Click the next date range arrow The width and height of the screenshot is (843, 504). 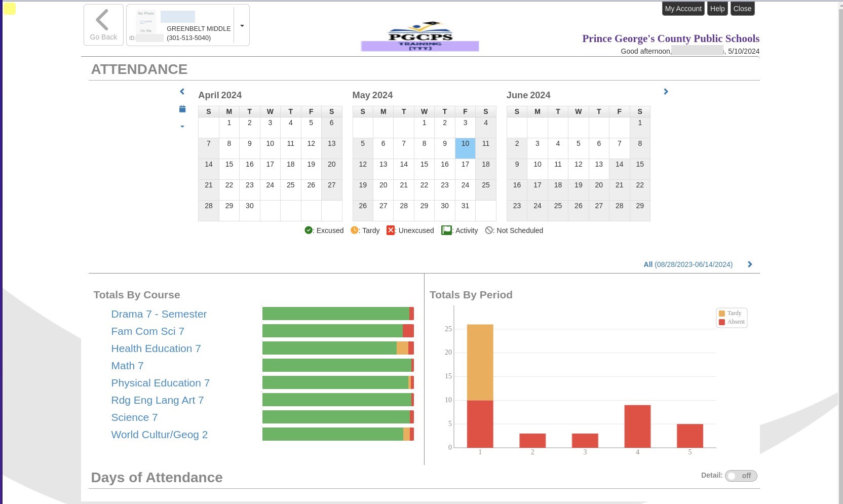[x=750, y=264]
